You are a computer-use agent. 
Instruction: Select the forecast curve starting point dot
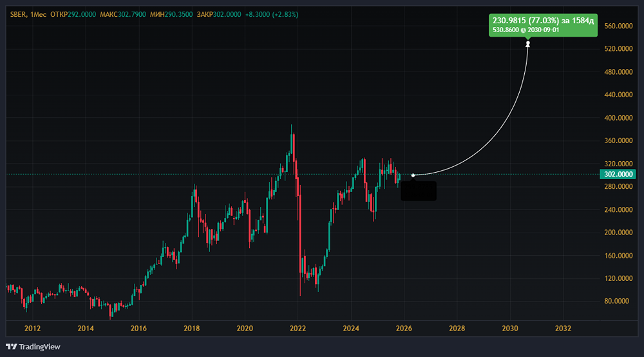tap(413, 175)
